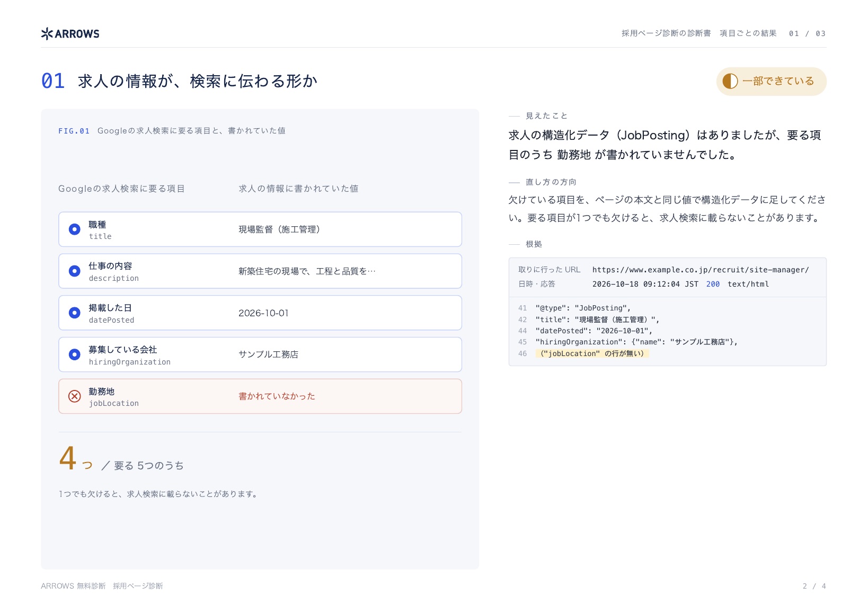Image resolution: width=868 pixels, height=613 pixels.
Task: Select the datePosted field label
Action: pyautogui.click(x=111, y=320)
